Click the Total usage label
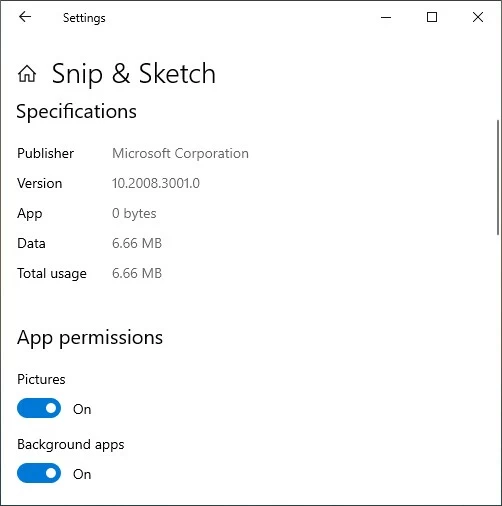This screenshot has width=502, height=506. pyautogui.click(x=52, y=274)
